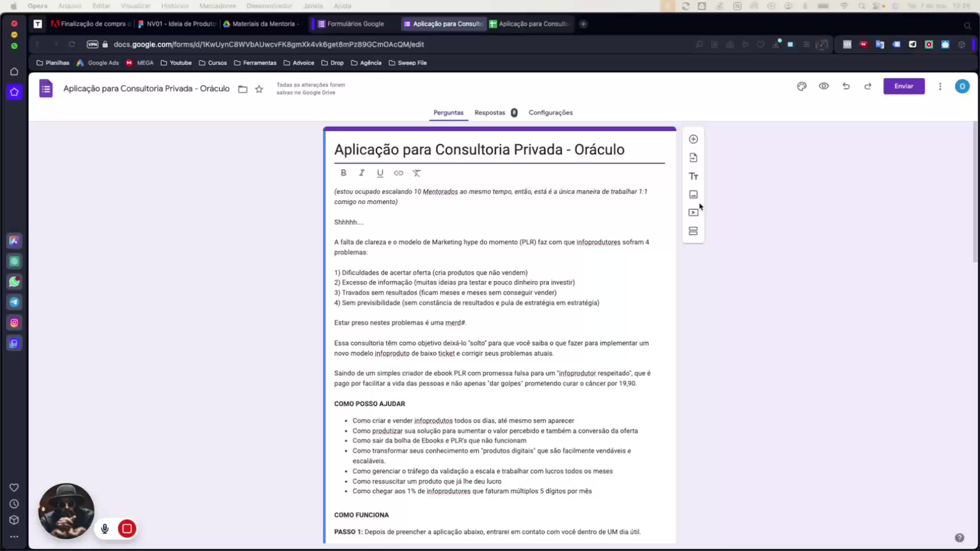Insert an image into the form

point(693,194)
